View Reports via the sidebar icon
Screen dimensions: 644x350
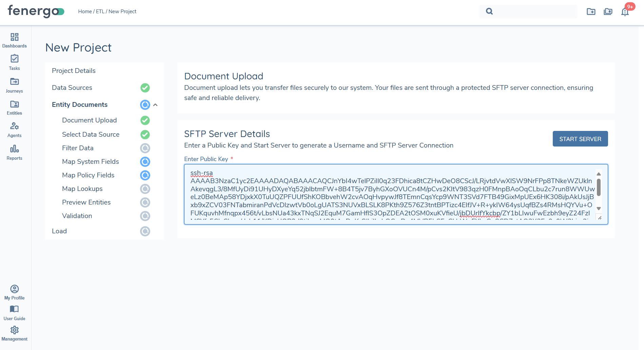14,152
